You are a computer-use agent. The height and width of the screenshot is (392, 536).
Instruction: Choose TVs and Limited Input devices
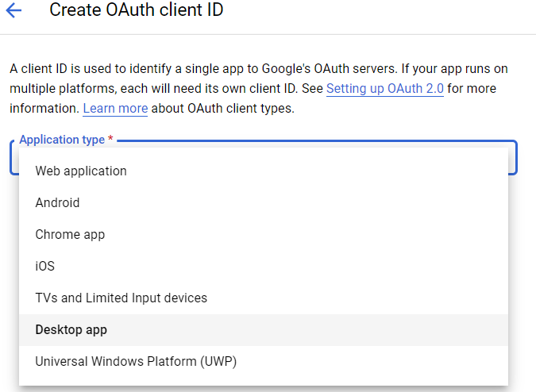pyautogui.click(x=264, y=298)
